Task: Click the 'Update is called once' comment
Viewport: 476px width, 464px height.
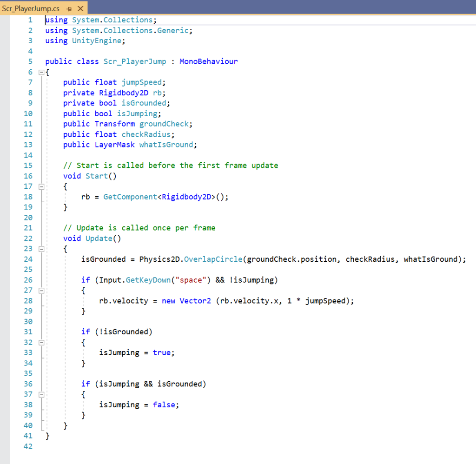Action: [x=139, y=228]
